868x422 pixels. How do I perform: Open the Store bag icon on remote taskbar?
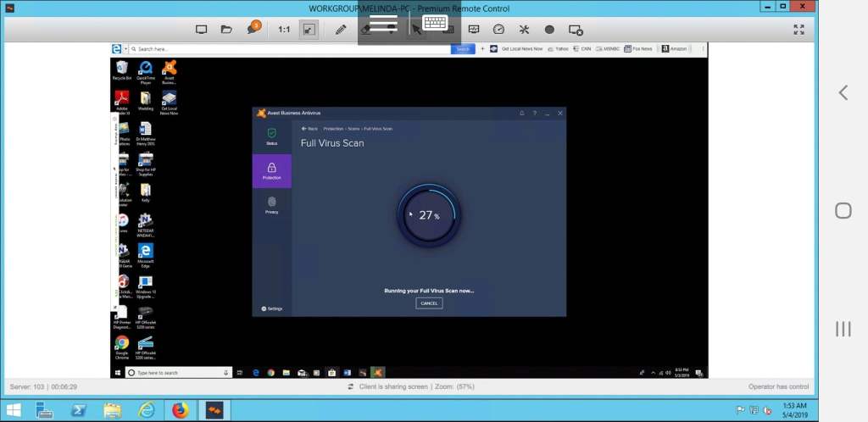pos(331,373)
